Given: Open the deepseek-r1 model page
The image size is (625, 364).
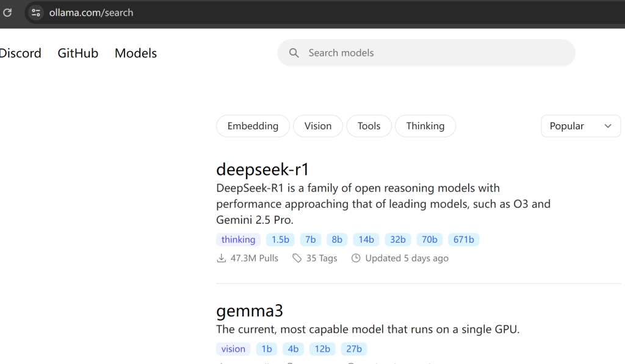Looking at the screenshot, I should pyautogui.click(x=262, y=170).
